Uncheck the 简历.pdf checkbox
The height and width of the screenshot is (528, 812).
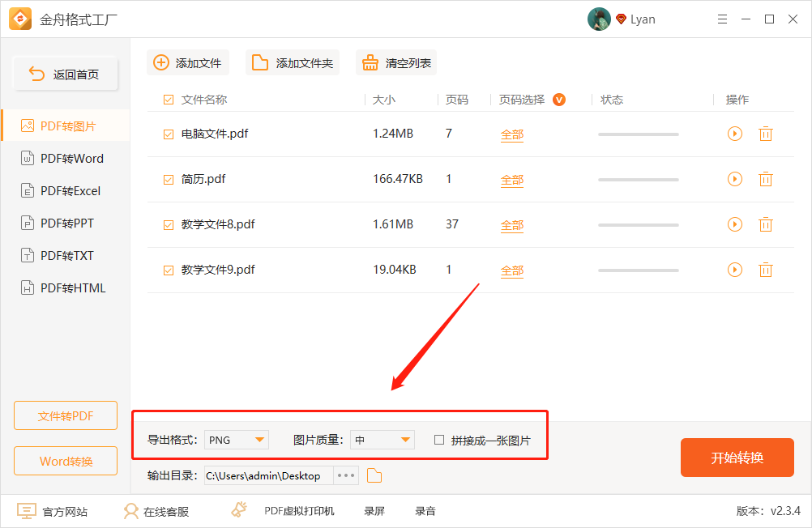click(169, 180)
